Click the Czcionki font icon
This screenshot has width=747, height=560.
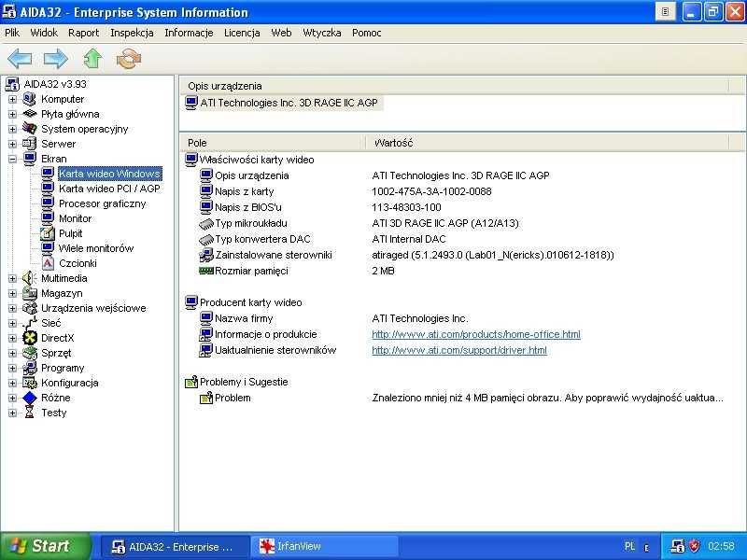(48, 263)
